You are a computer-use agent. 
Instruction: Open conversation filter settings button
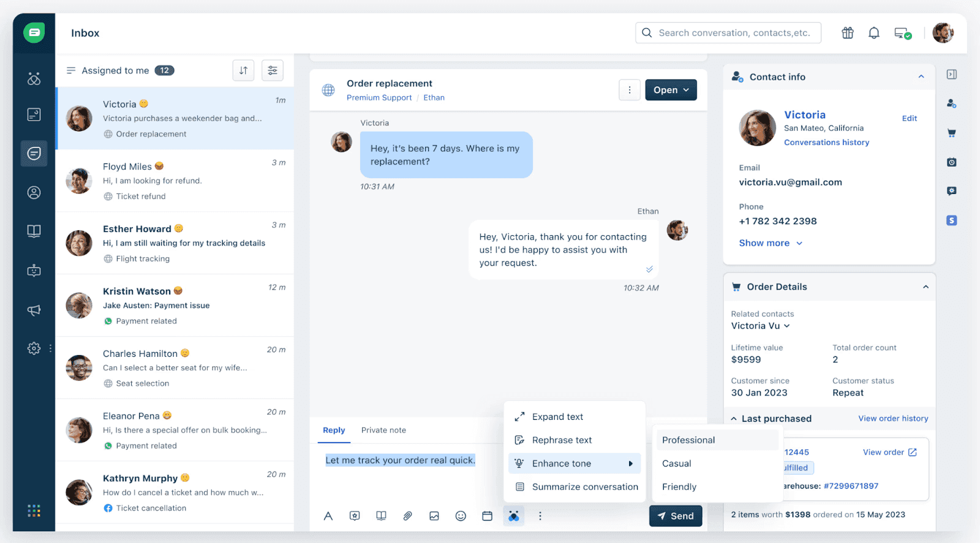pos(273,70)
